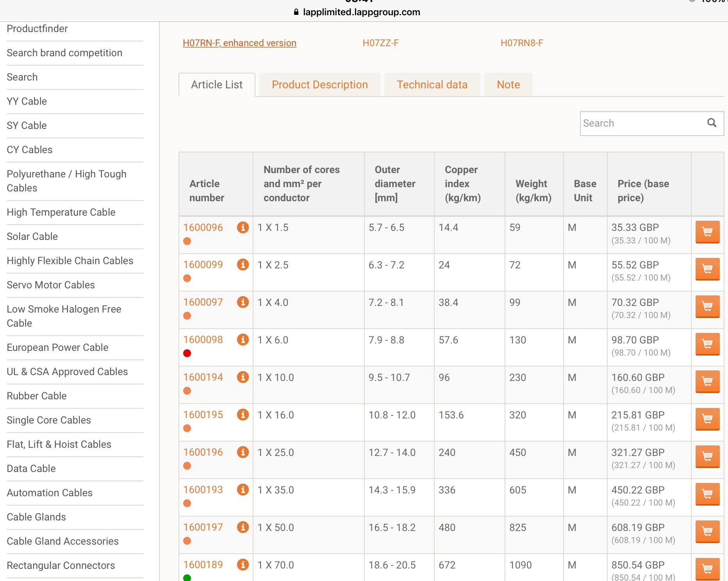This screenshot has width=728, height=581.
Task: Open info icon for article 1600196
Action: coord(243,452)
